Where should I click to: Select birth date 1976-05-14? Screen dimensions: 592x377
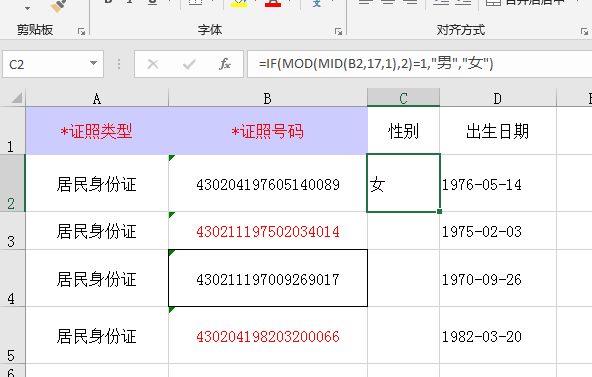click(x=498, y=183)
